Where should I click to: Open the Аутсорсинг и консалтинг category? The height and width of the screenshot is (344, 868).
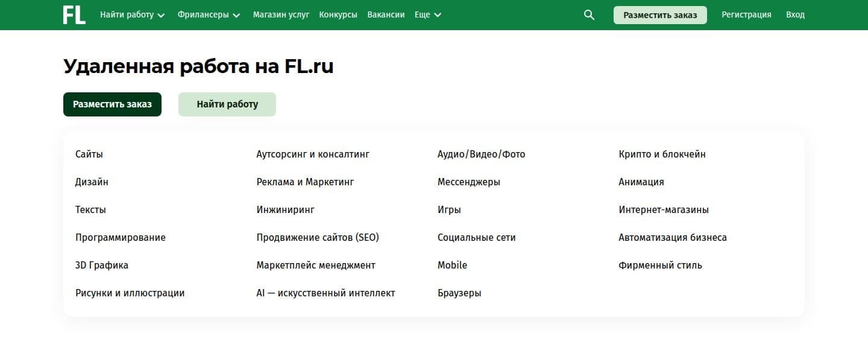pos(313,154)
